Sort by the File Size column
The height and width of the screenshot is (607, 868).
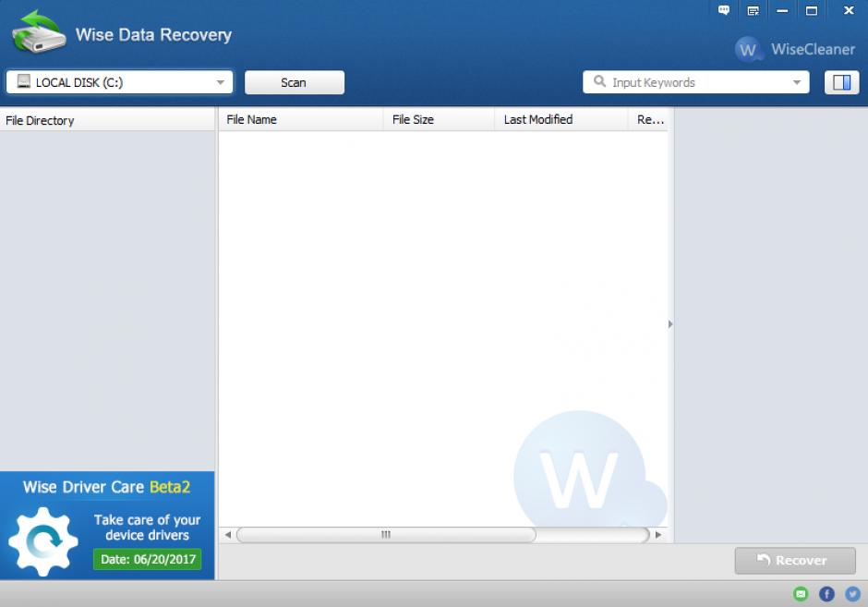[x=439, y=119]
